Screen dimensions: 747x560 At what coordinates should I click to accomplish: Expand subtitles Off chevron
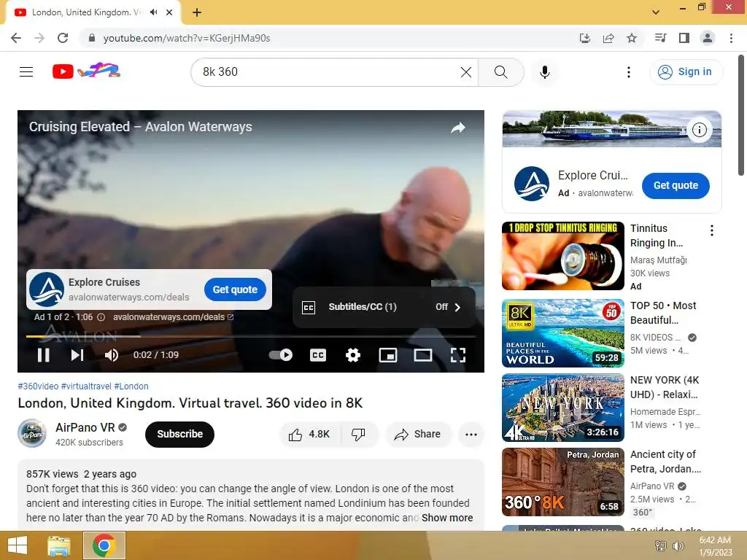coord(457,307)
